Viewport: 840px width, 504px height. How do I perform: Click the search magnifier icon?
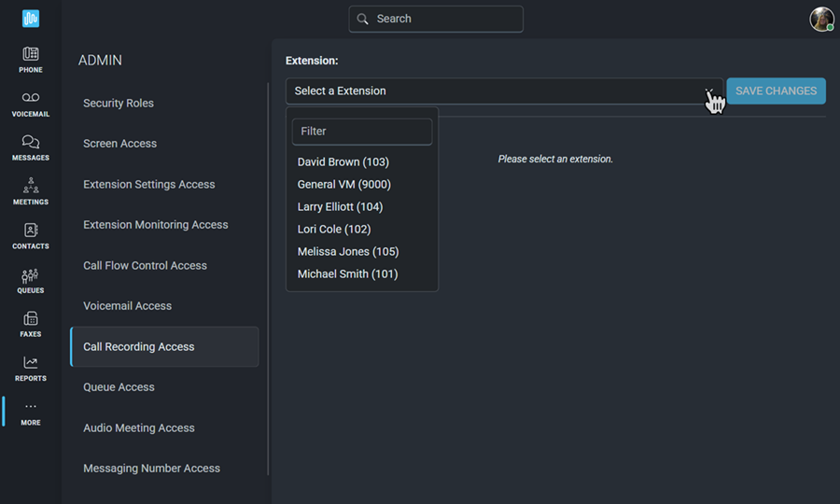[363, 19]
